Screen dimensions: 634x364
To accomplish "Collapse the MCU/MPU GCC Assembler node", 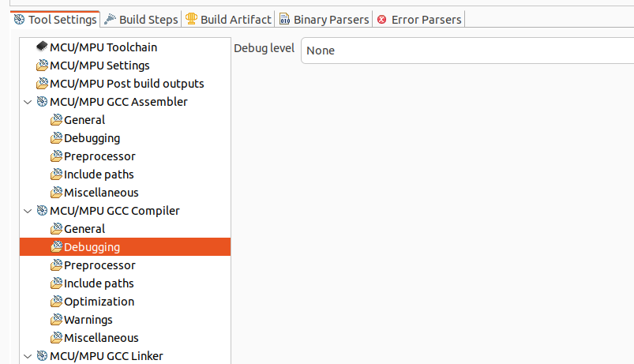I will [x=28, y=102].
